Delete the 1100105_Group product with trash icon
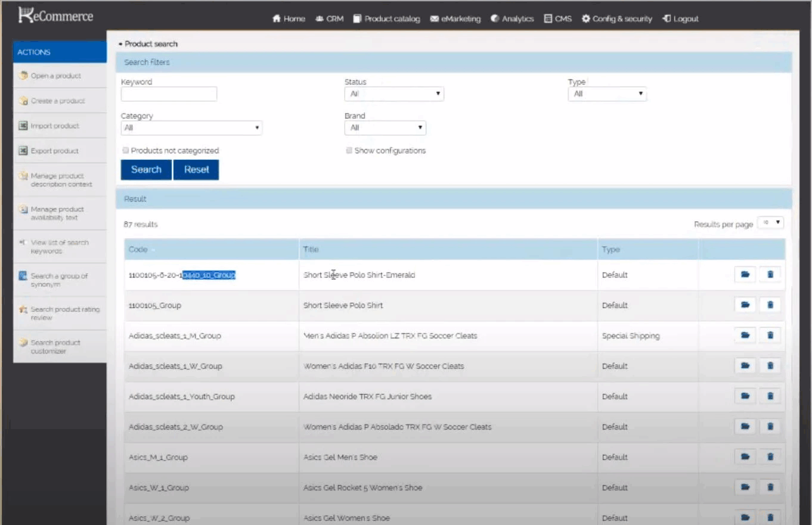This screenshot has width=812, height=525. pos(770,305)
